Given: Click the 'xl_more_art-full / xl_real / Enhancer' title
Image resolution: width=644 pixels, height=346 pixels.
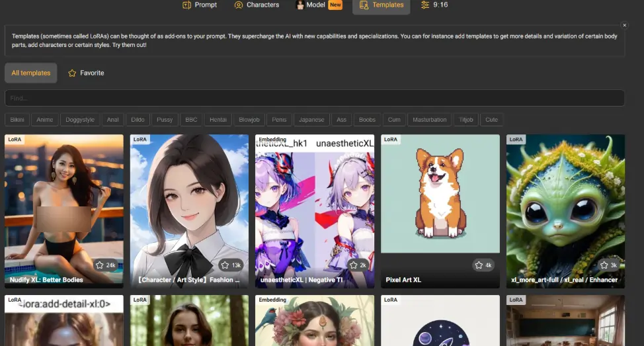Looking at the screenshot, I should 564,280.
